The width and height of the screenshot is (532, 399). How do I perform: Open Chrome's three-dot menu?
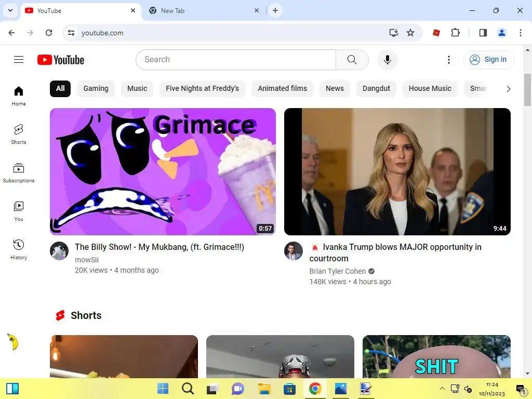coord(521,33)
